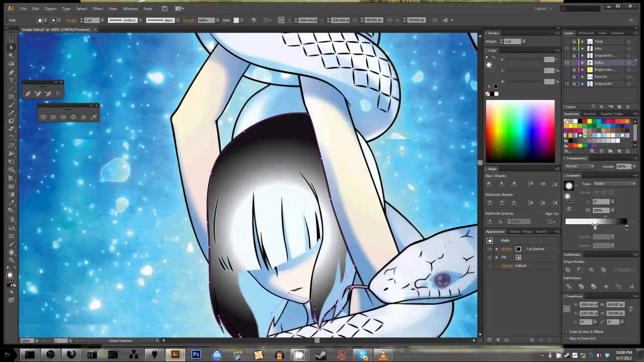Pick the Star tool in the floating shapes panel
Screen dimensions: 644x362
pyautogui.click(x=84, y=117)
